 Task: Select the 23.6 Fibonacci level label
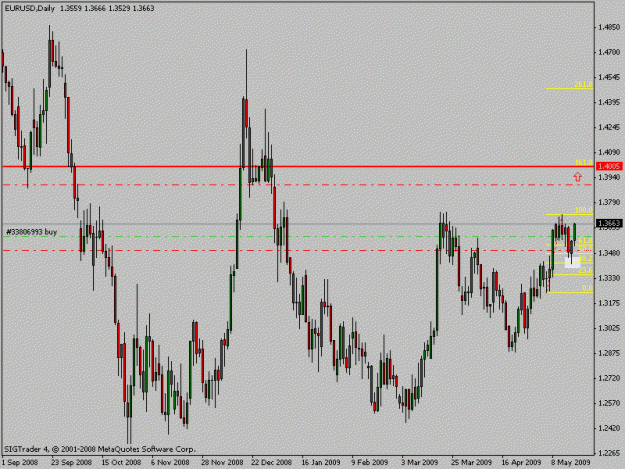point(585,271)
